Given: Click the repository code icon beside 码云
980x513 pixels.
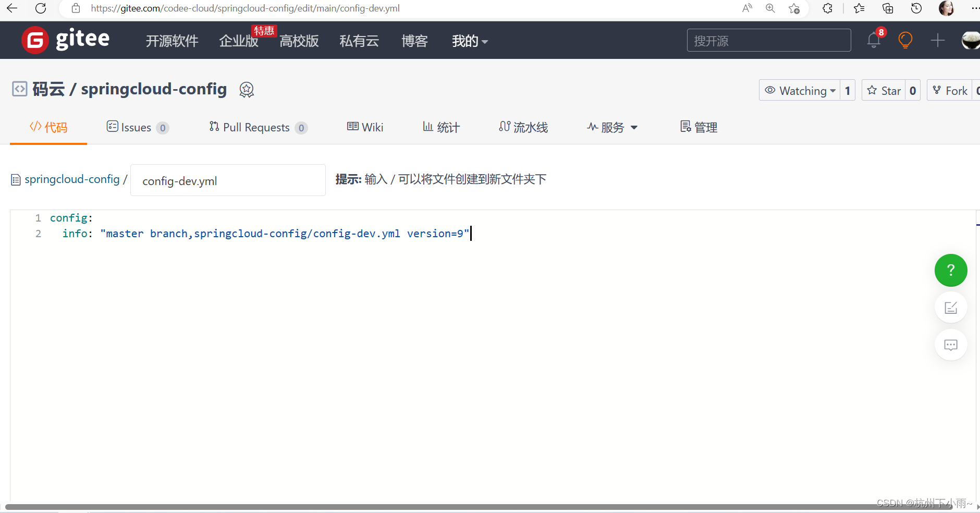Looking at the screenshot, I should [19, 89].
